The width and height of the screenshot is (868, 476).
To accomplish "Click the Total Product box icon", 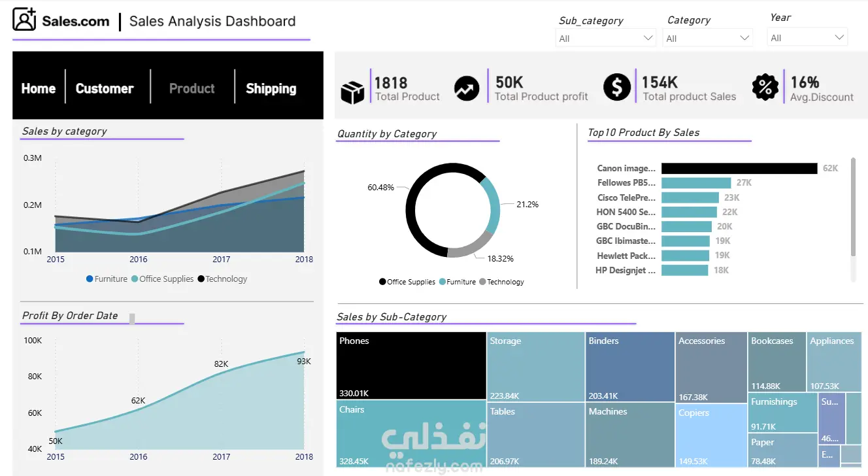I will 352,92.
